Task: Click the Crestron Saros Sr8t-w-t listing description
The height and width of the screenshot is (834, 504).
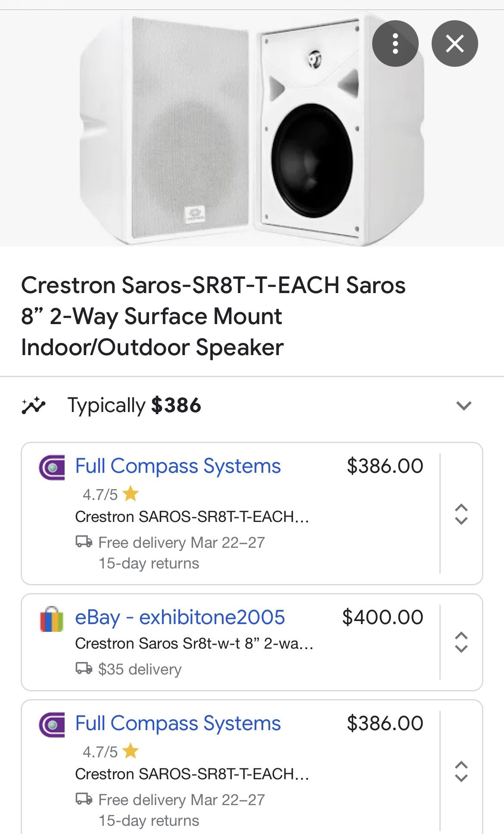Action: [x=194, y=643]
